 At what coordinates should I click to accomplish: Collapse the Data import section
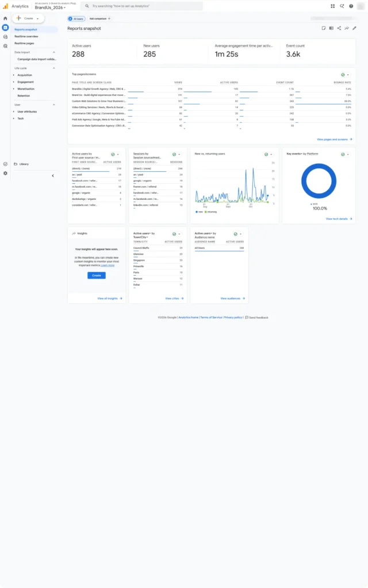pos(53,52)
